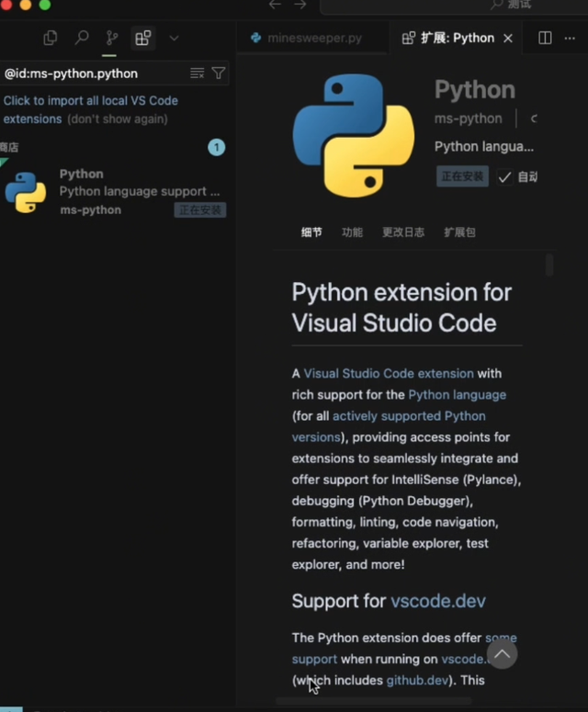Image resolution: width=588 pixels, height=712 pixels.
Task: Open the Source Control view icon
Action: pyautogui.click(x=112, y=38)
